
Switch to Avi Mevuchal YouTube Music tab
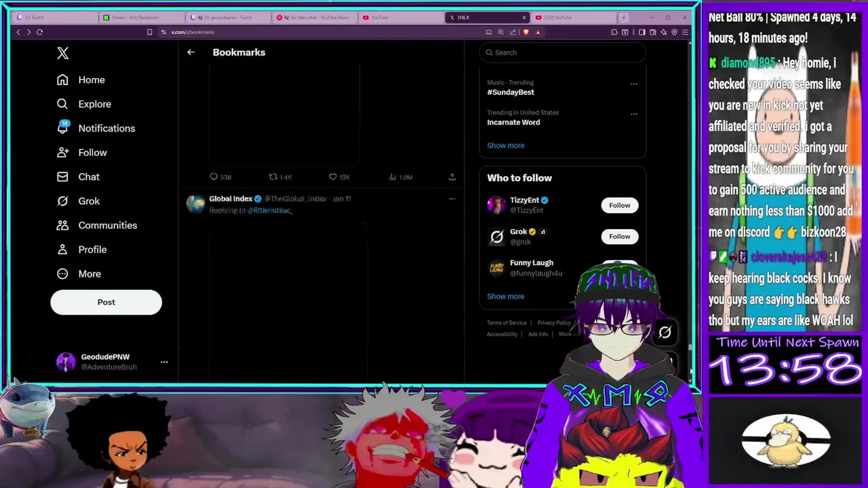315,18
